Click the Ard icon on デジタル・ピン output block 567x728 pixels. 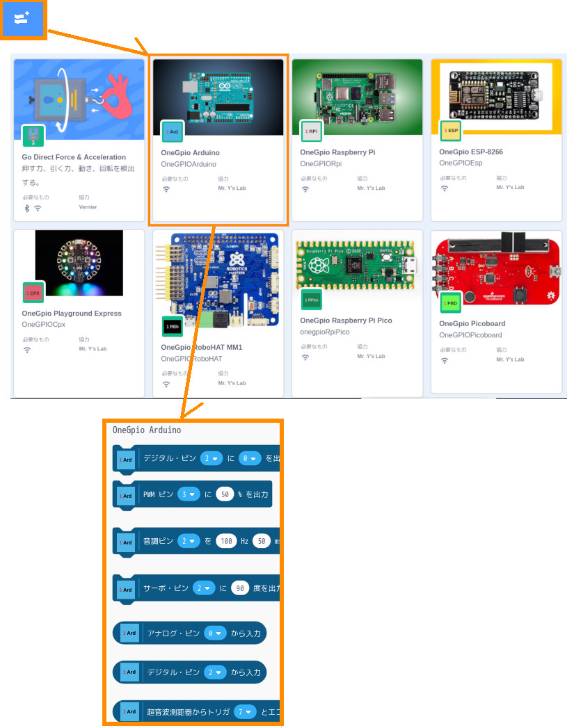tap(125, 459)
